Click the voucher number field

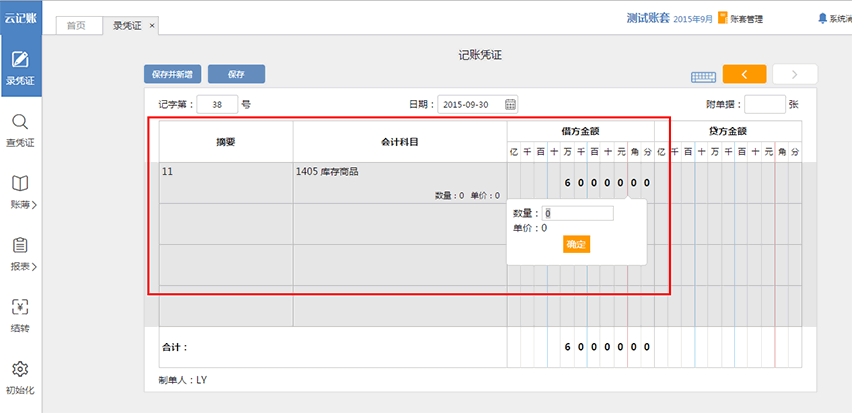click(217, 104)
